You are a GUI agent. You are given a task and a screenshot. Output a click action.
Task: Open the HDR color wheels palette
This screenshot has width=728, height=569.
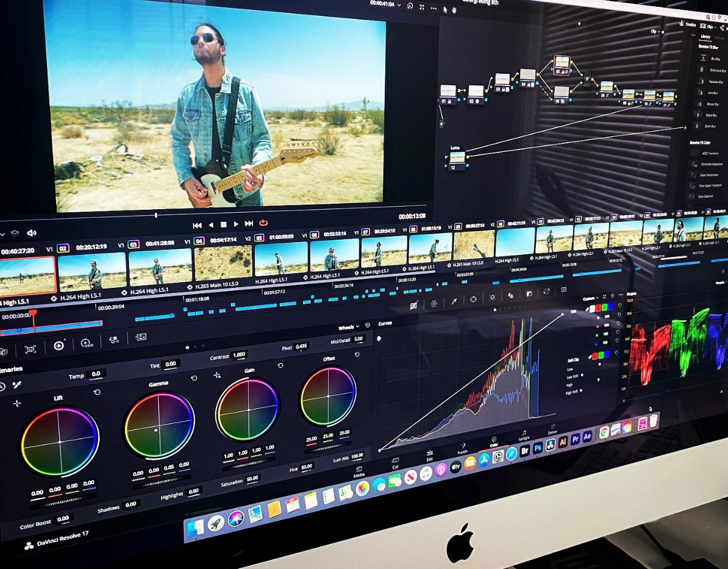[x=87, y=343]
